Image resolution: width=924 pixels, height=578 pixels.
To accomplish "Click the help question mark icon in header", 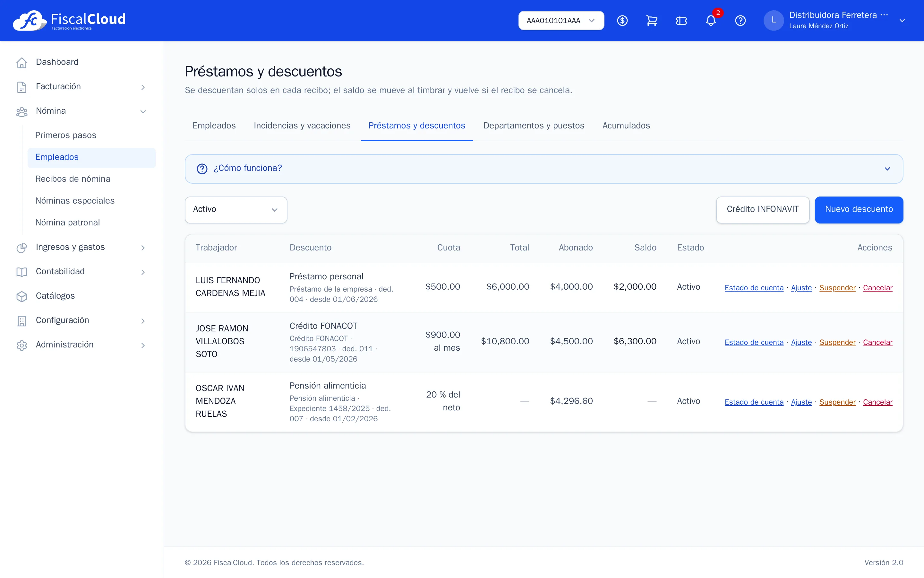I will (x=740, y=21).
